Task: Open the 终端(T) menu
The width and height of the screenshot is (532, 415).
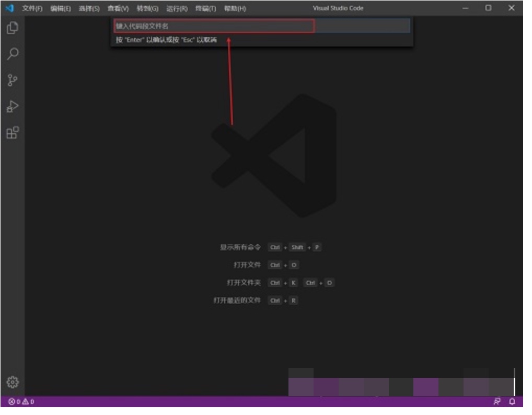Action: [x=205, y=8]
